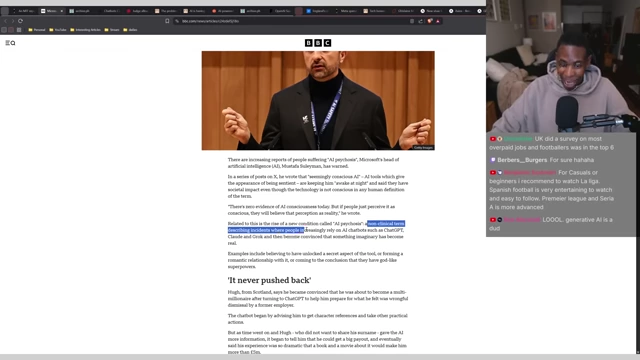Click YouTube icon beside the La liga chat message
Viewport: 640px width, 360px height.
pyautogui.click(x=493, y=173)
